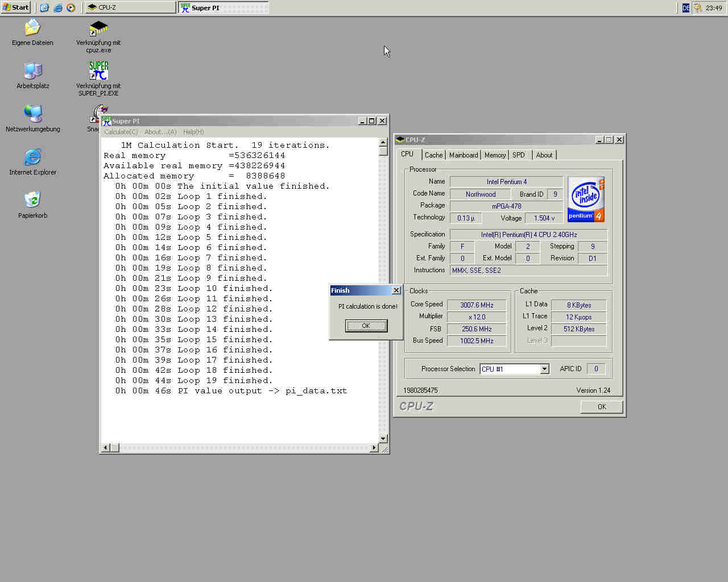Click Multiplier value x 12.0
The width and height of the screenshot is (728, 582).
tap(477, 317)
